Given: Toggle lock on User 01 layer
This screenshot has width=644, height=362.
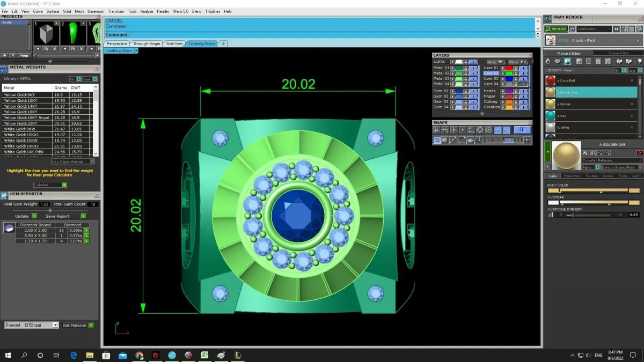Looking at the screenshot, I should (516, 68).
